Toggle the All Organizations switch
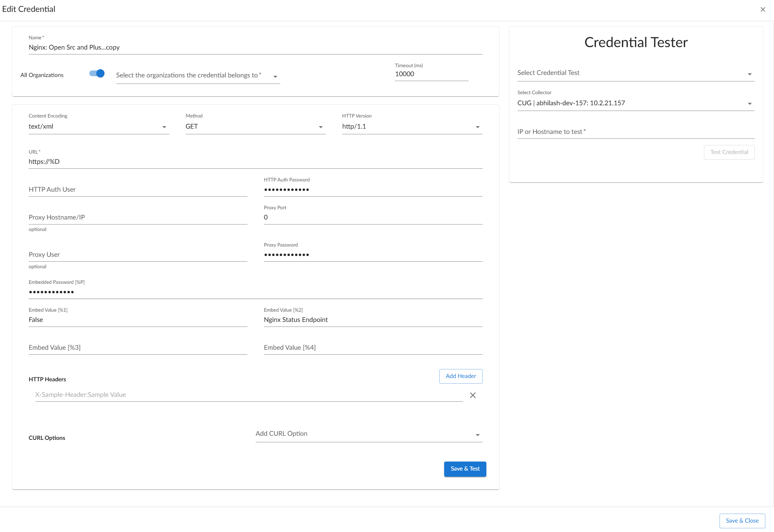Screen dimensions: 774x532 [97, 74]
